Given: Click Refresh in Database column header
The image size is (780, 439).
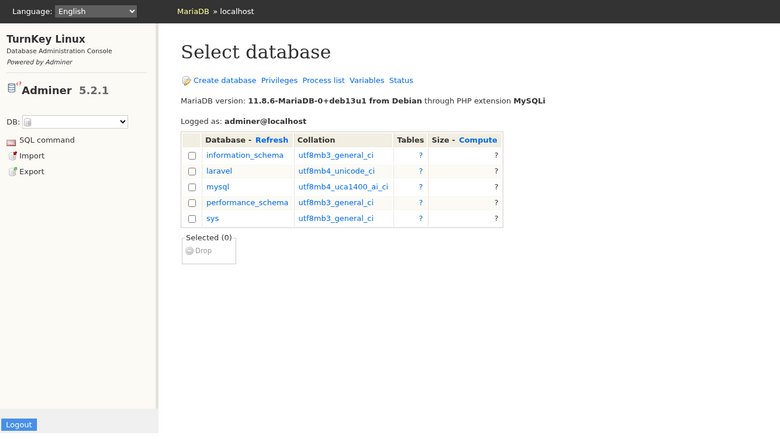Looking at the screenshot, I should point(272,140).
